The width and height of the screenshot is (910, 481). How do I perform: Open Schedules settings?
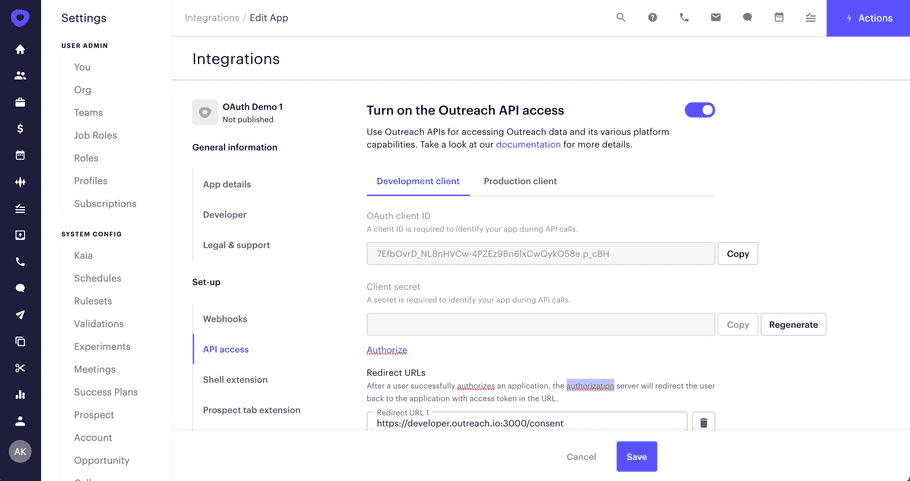coord(98,278)
